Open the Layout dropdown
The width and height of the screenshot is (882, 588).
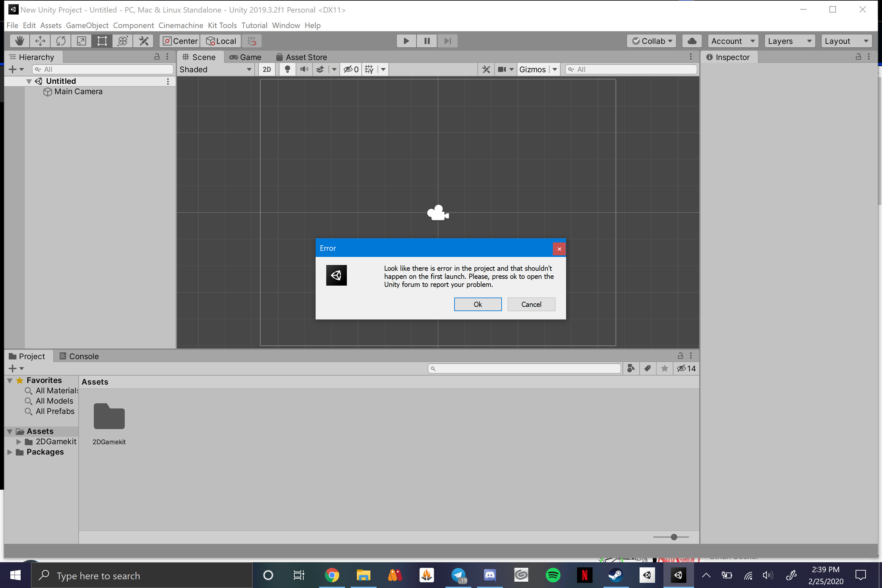pyautogui.click(x=846, y=41)
